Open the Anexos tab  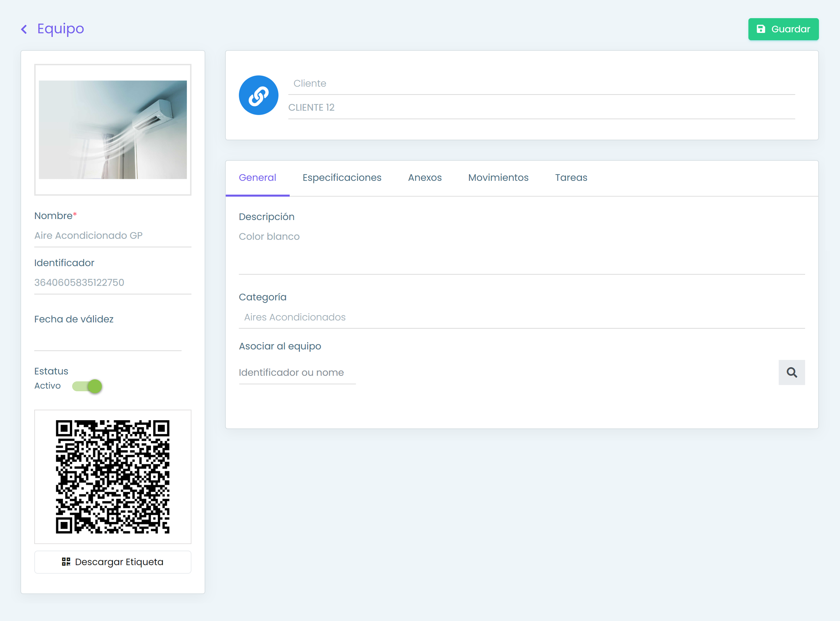[x=424, y=177]
